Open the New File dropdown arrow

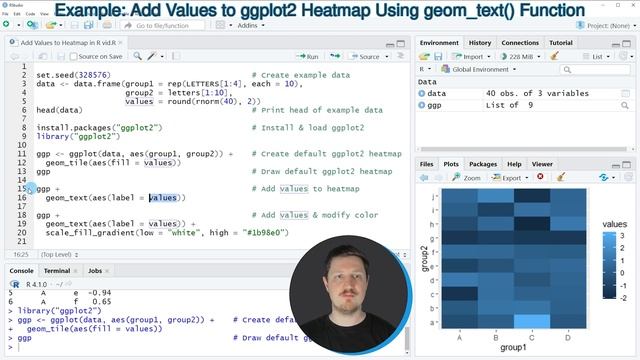click(x=18, y=25)
